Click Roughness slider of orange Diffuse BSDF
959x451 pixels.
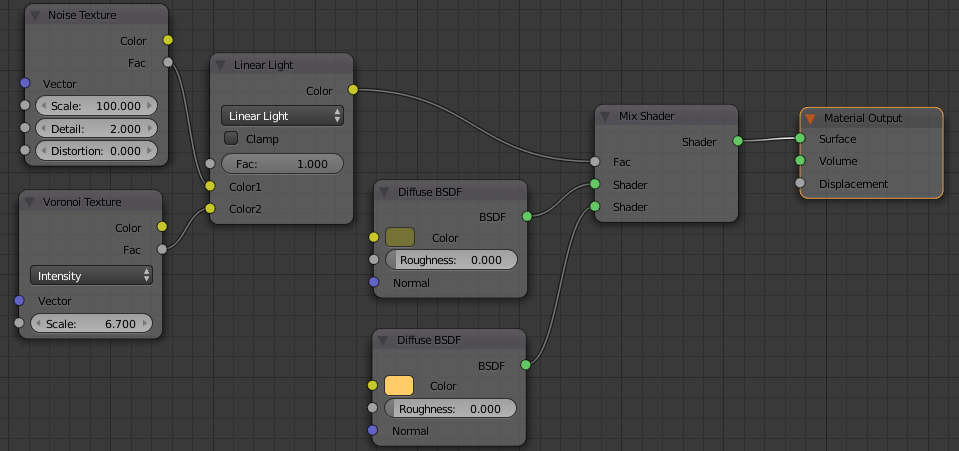pyautogui.click(x=450, y=409)
